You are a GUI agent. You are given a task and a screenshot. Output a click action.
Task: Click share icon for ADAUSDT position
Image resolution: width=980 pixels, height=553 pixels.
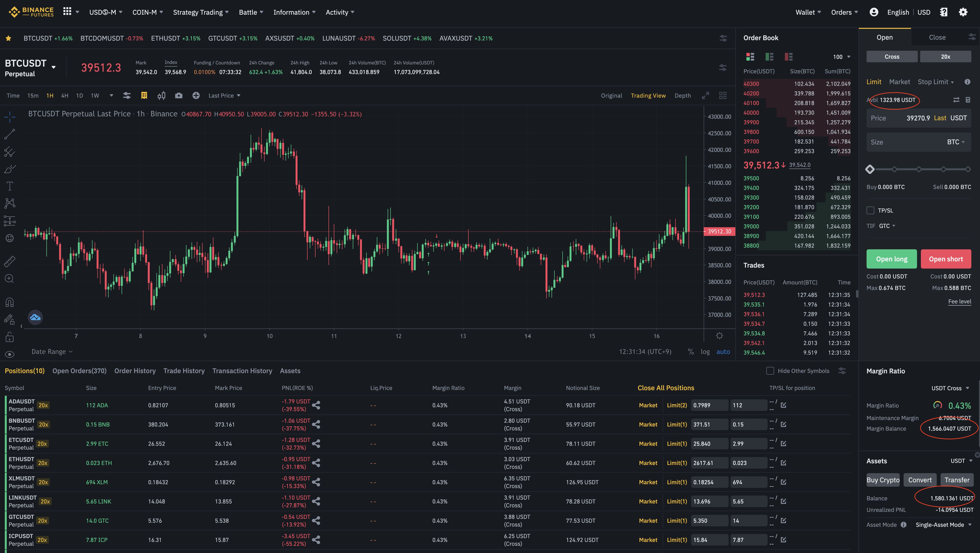tap(316, 405)
